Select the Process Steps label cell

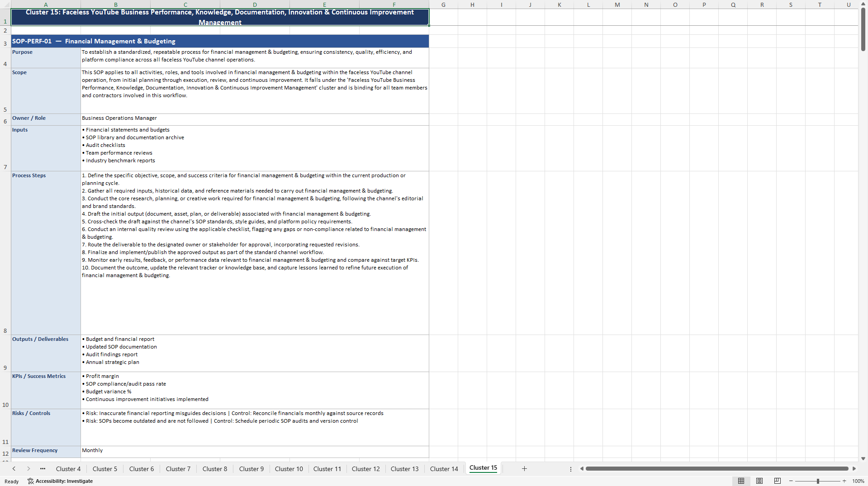point(46,253)
